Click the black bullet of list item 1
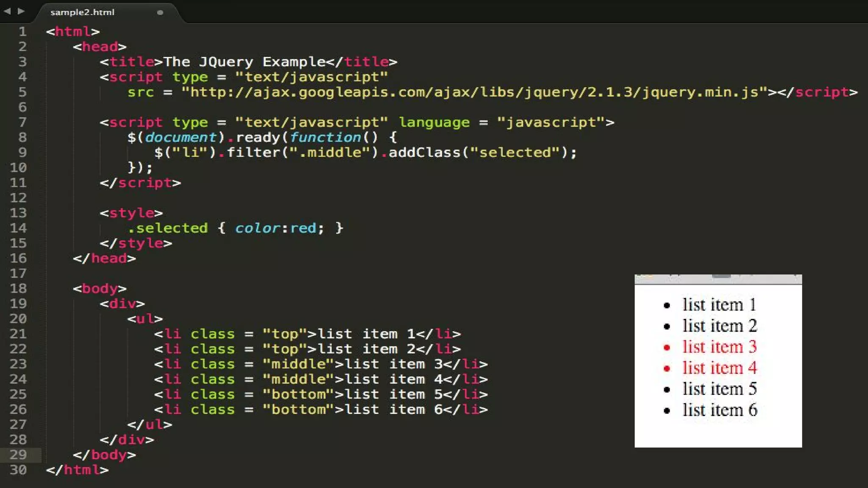The width and height of the screenshot is (868, 488). pos(667,305)
